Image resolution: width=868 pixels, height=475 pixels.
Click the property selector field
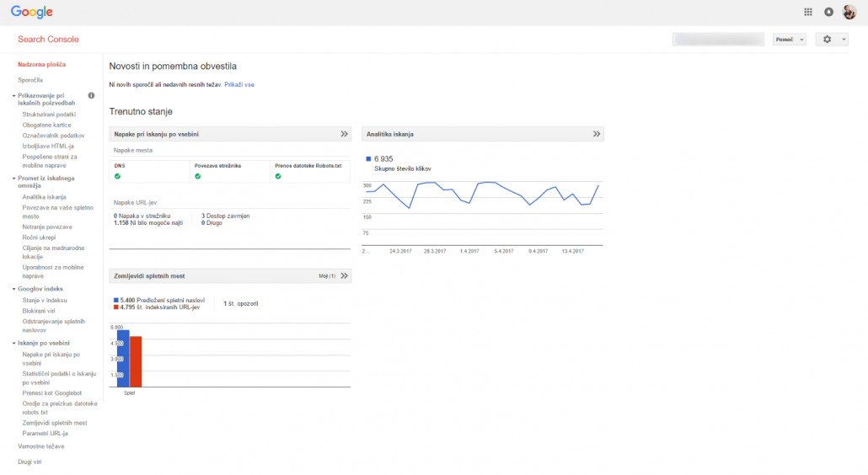click(x=719, y=40)
